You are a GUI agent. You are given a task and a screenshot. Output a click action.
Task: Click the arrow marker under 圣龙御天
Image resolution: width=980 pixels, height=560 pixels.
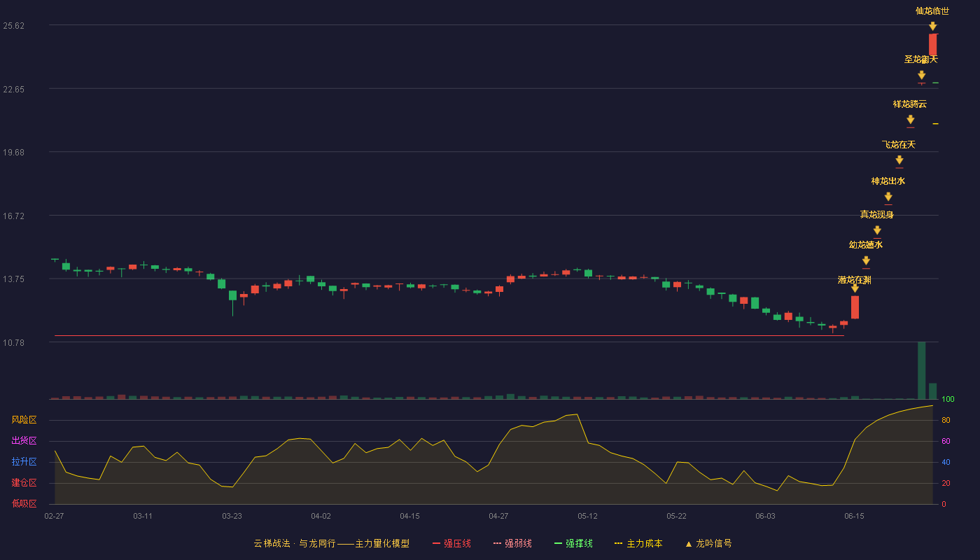coord(921,75)
